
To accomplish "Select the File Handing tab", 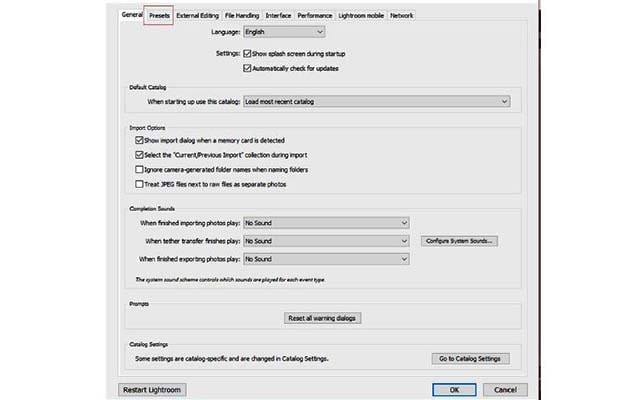I will 242,16.
